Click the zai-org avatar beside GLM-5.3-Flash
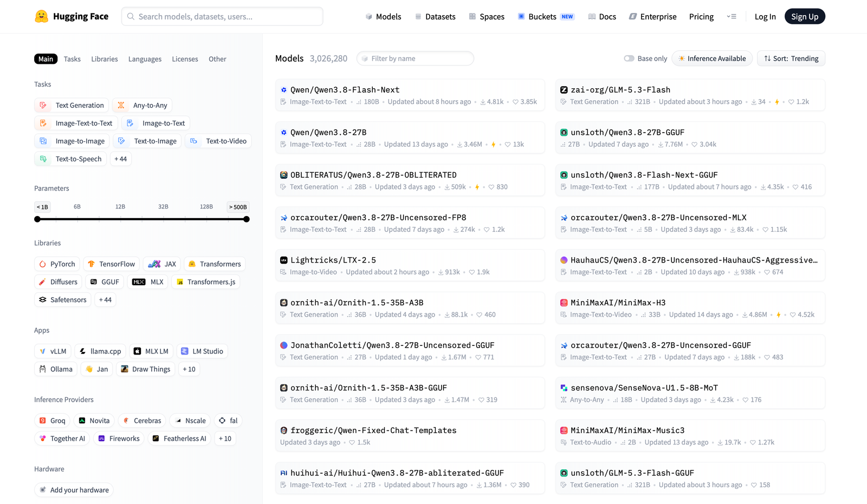Viewport: 867px width, 504px height. click(564, 90)
